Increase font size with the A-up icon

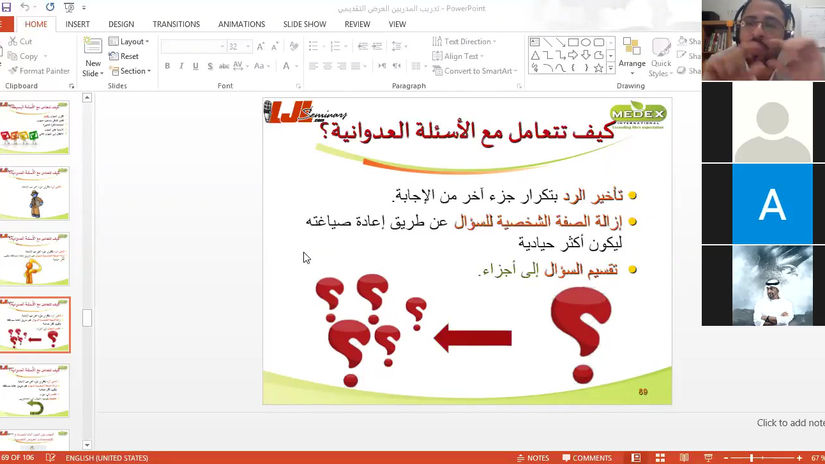[260, 47]
